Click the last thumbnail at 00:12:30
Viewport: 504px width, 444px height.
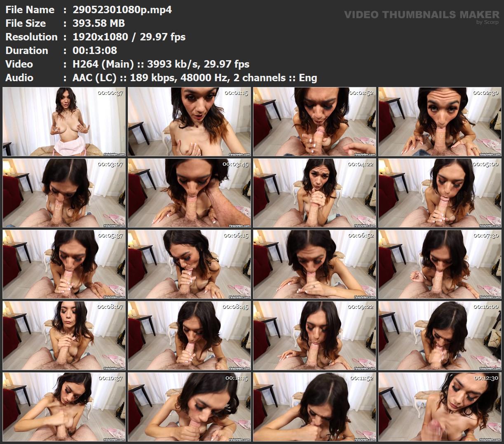440,407
